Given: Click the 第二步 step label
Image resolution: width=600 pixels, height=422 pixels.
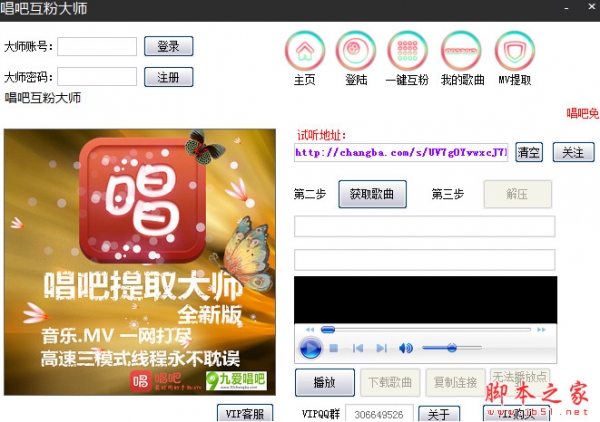Looking at the screenshot, I should (310, 194).
